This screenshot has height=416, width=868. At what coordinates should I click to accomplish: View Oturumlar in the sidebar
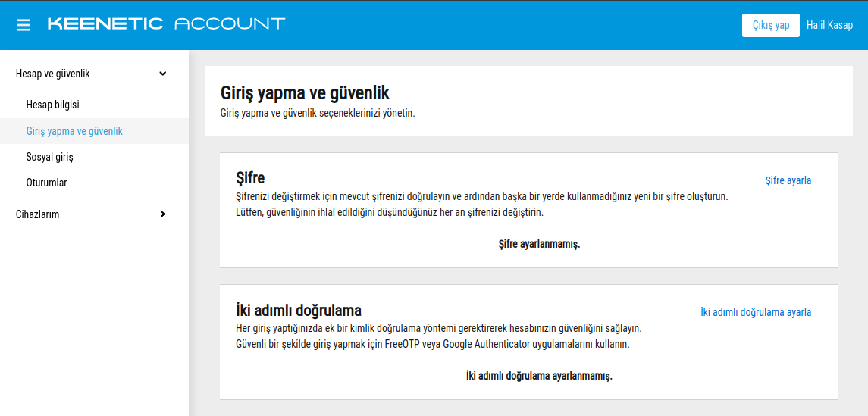point(46,183)
